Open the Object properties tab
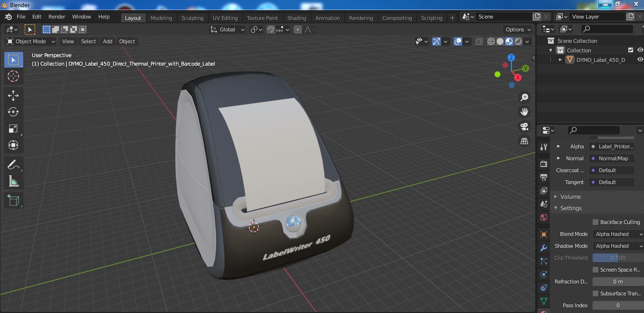644x313 pixels. (544, 234)
